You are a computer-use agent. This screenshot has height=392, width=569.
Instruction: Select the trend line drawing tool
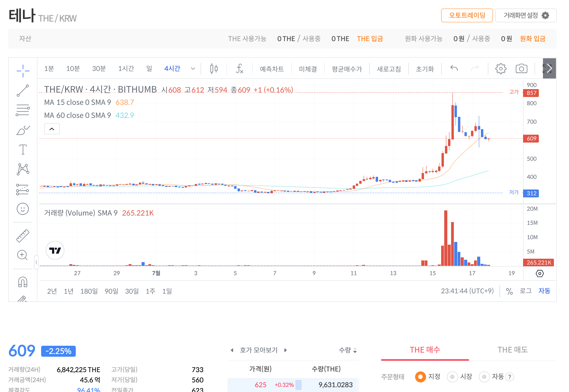(x=23, y=91)
